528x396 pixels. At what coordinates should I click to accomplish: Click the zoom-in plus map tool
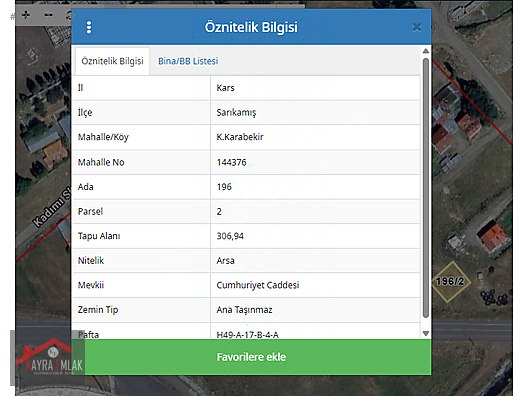(26, 15)
